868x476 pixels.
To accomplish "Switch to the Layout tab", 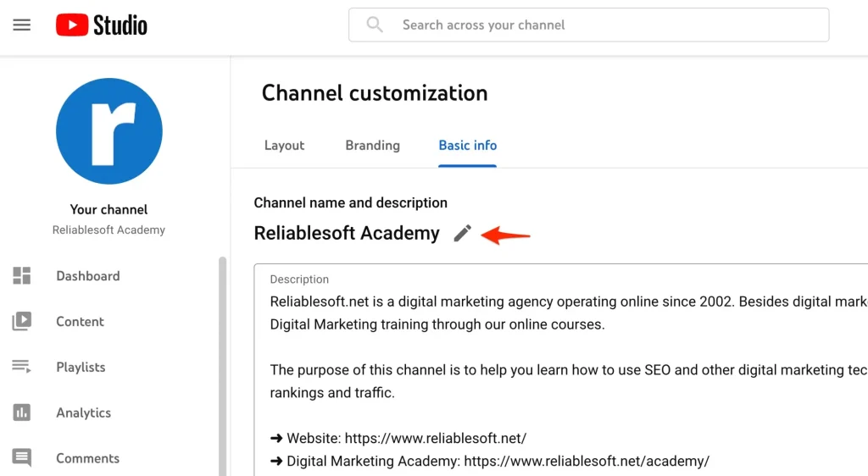I will (284, 146).
